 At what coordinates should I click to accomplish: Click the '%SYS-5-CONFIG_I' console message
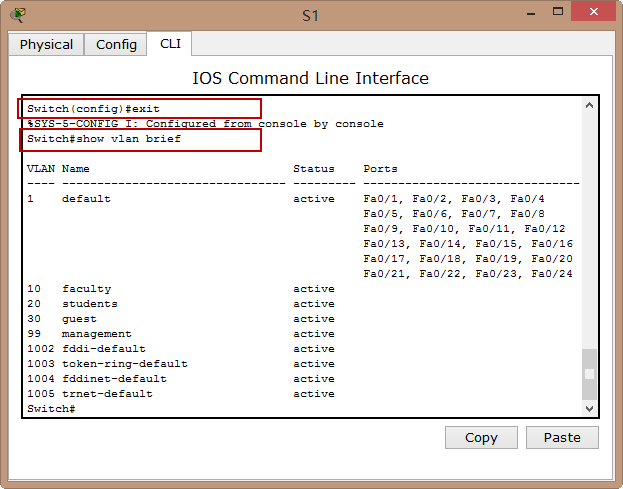click(x=205, y=124)
